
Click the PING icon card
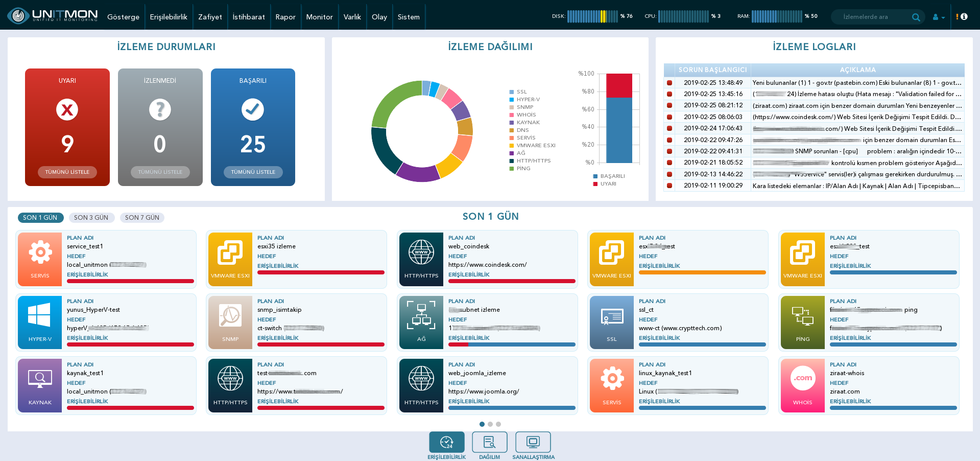(803, 322)
